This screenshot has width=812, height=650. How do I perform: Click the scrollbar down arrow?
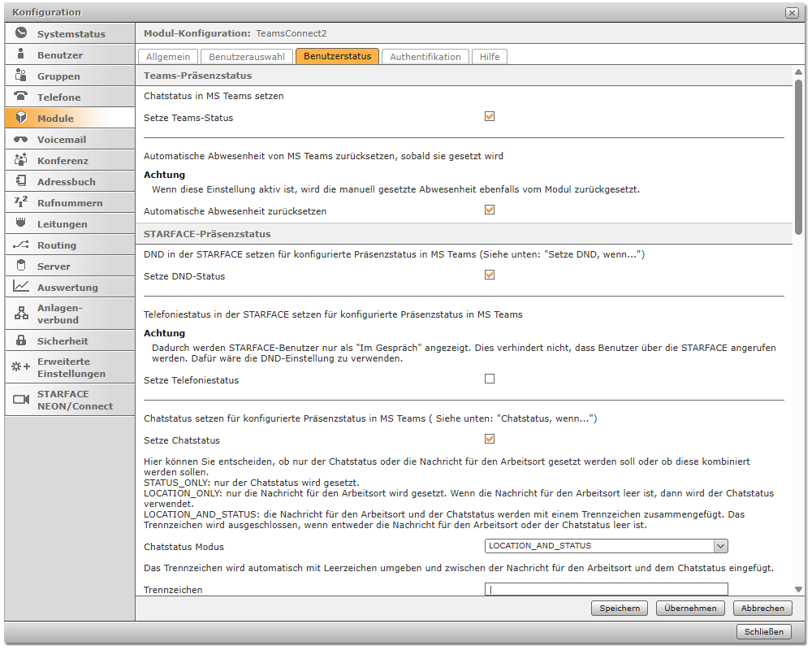coord(798,589)
